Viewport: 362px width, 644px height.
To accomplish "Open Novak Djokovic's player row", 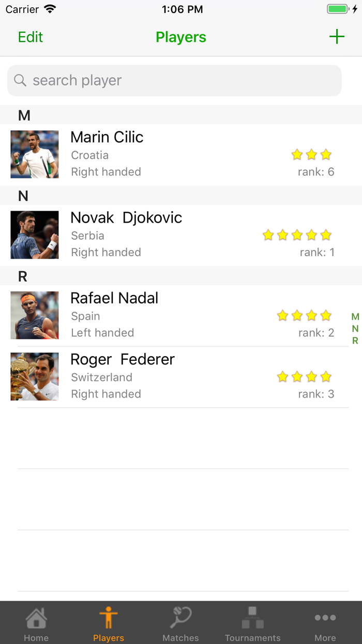I will coord(155,235).
